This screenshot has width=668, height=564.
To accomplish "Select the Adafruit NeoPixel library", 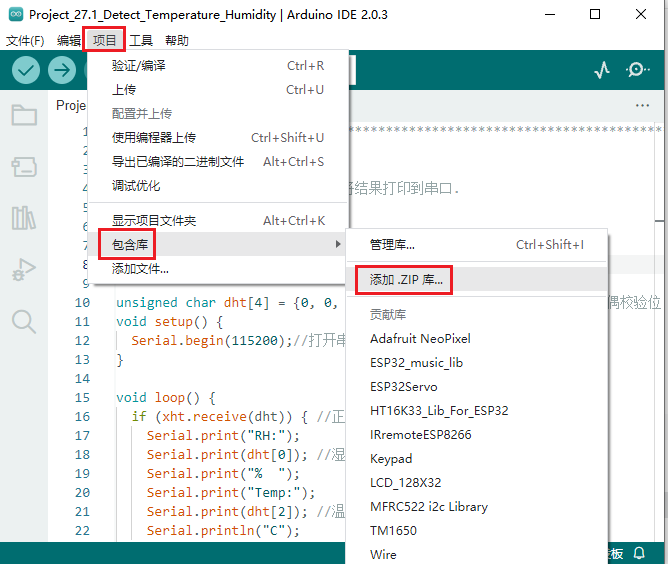I will (x=420, y=339).
